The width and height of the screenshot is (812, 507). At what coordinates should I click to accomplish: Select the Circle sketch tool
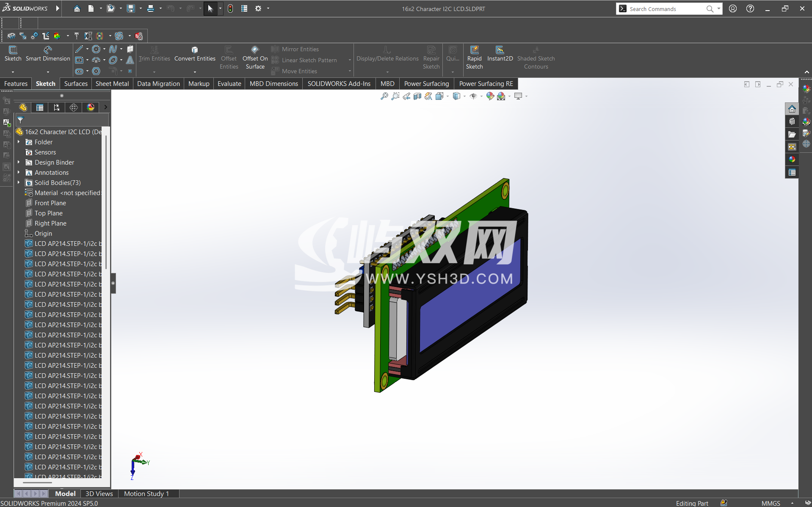coord(96,49)
